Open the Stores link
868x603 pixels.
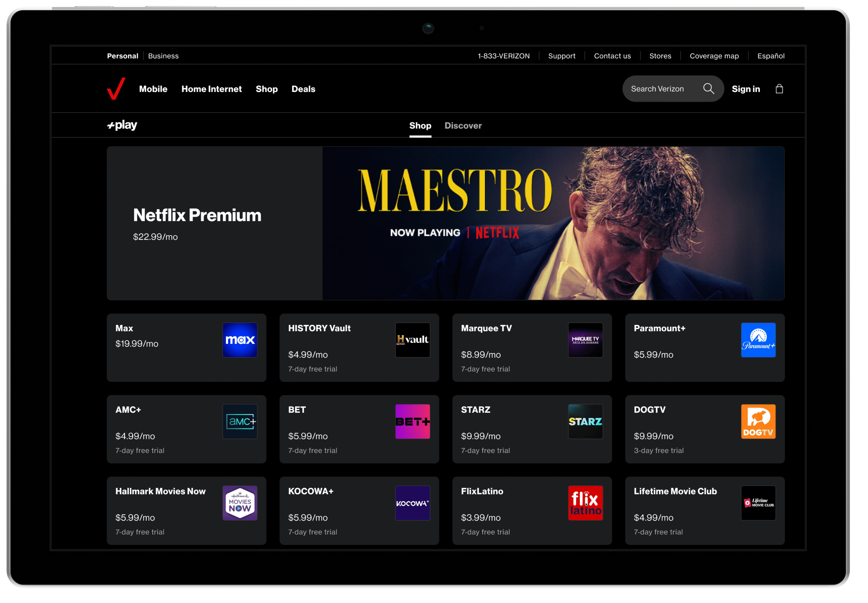[660, 56]
